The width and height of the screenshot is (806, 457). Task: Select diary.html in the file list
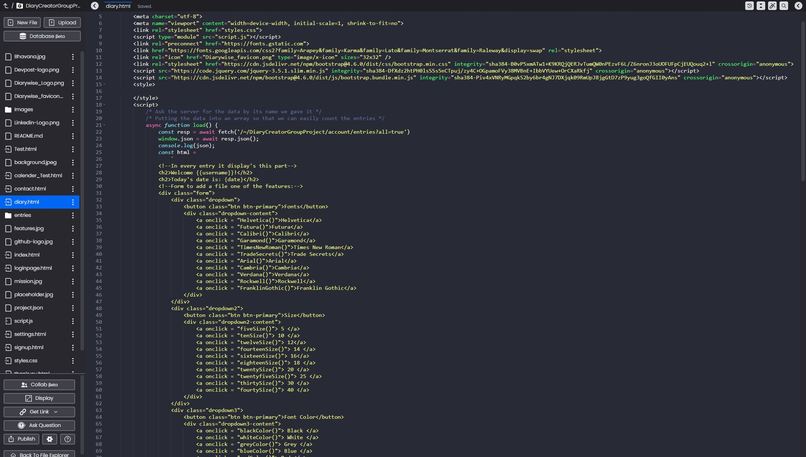coord(39,202)
